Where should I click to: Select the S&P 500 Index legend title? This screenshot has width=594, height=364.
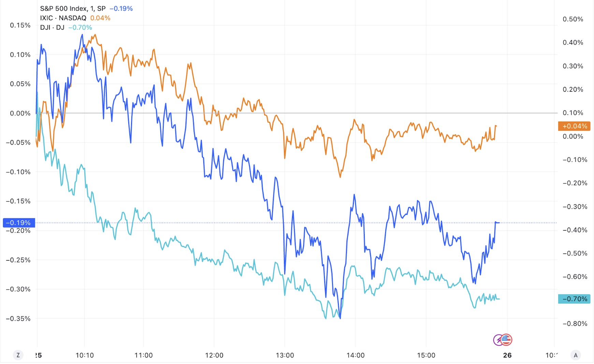pos(73,9)
